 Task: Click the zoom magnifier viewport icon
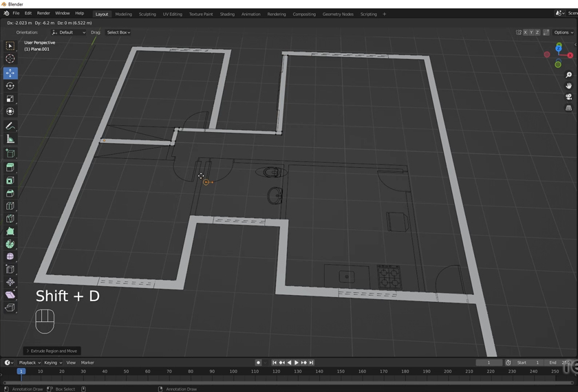pyautogui.click(x=569, y=74)
